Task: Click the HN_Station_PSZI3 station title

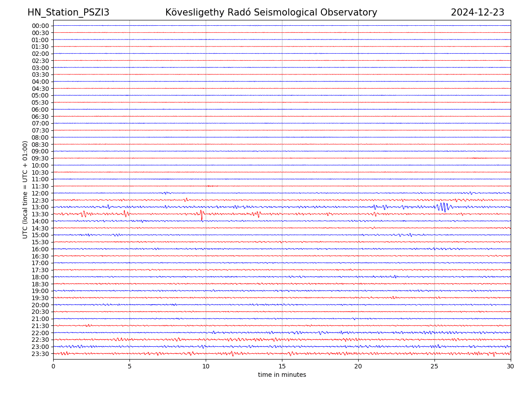Action: (x=68, y=12)
